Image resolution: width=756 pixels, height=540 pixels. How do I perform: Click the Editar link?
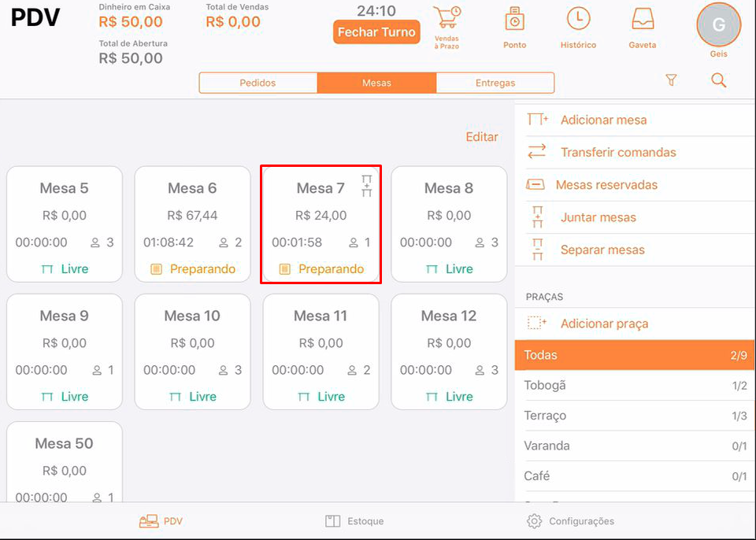[x=482, y=137]
